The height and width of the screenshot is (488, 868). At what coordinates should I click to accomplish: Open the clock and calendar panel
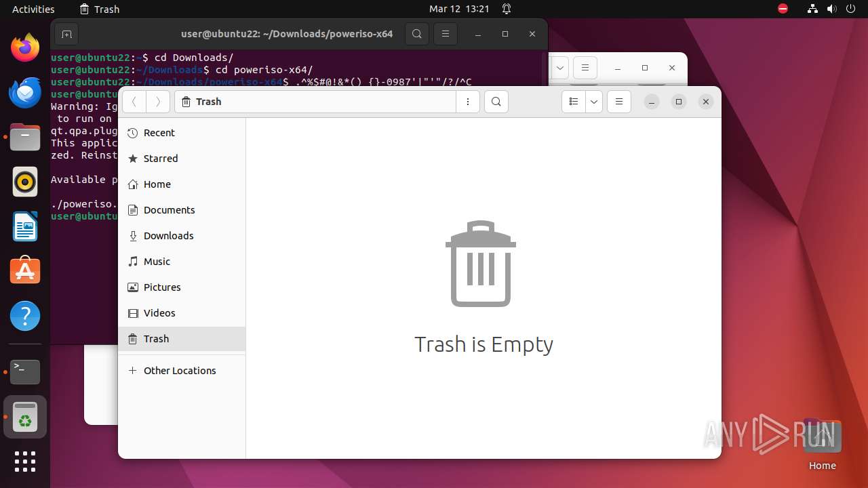(x=459, y=9)
